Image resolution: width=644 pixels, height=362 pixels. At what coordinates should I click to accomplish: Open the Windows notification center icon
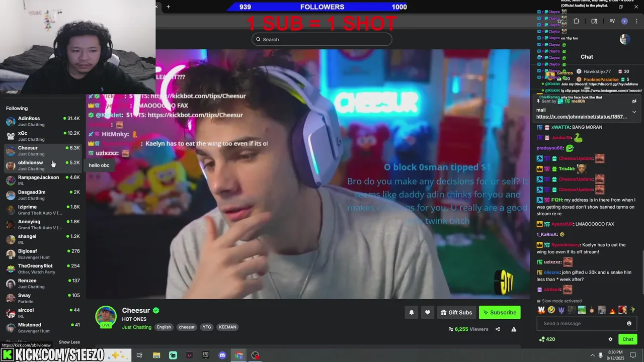click(633, 355)
